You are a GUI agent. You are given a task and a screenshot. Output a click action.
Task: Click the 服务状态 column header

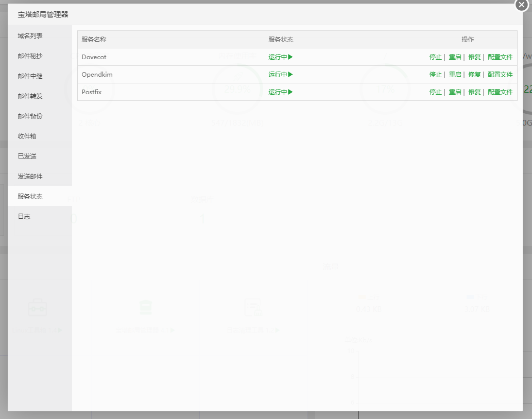click(x=281, y=40)
